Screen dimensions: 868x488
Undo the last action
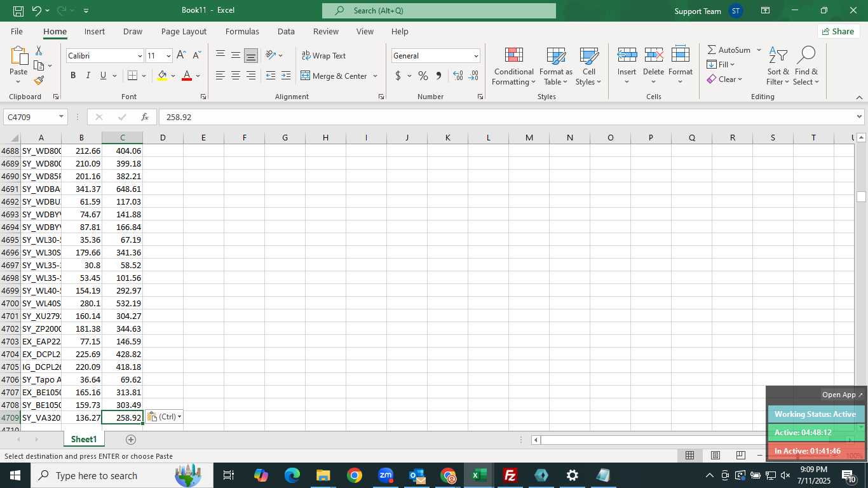pyautogui.click(x=37, y=11)
